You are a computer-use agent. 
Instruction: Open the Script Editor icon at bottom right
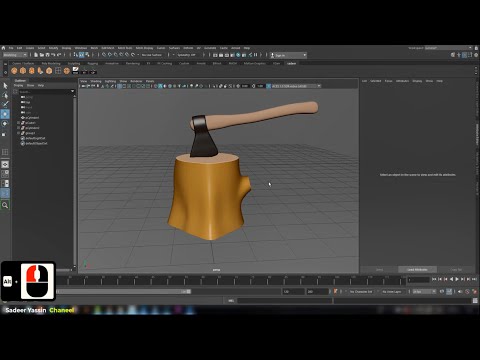tap(475, 301)
